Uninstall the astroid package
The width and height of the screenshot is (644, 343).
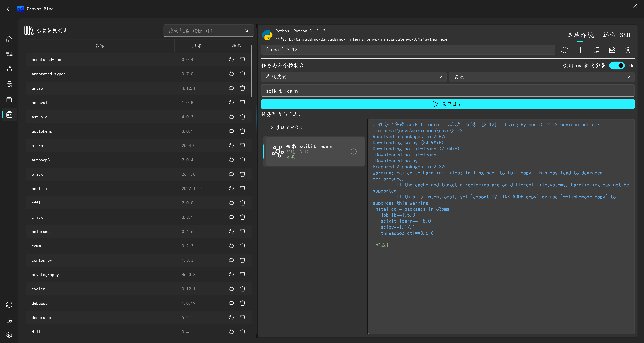(x=243, y=117)
